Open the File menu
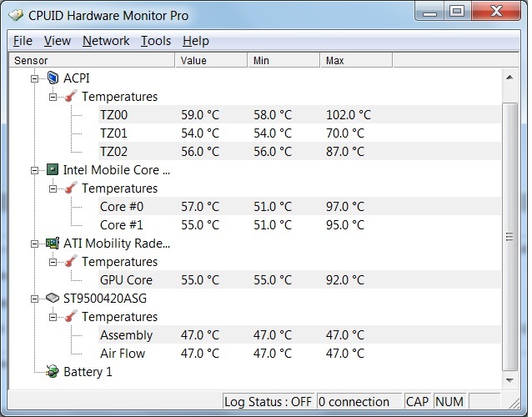The image size is (532, 417). click(23, 41)
